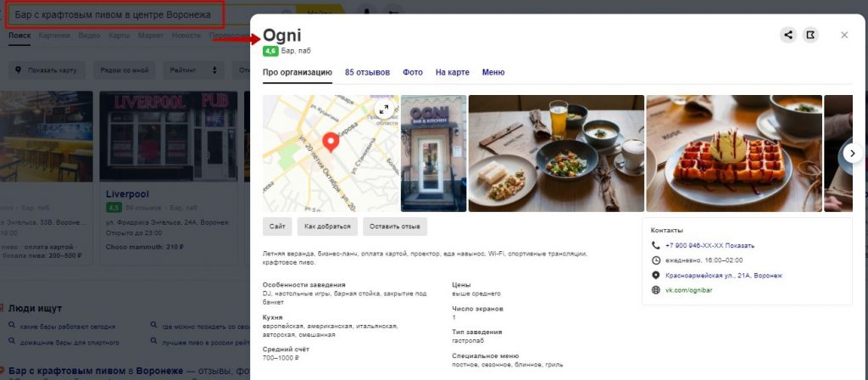
Task: Click the clock icon next to opening hours
Action: pos(656,260)
